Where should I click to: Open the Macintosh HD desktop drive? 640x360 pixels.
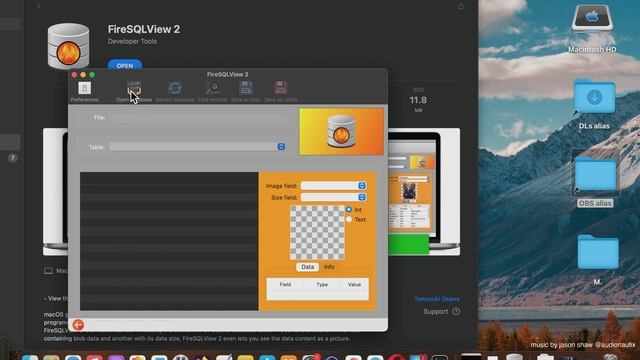(x=592, y=18)
